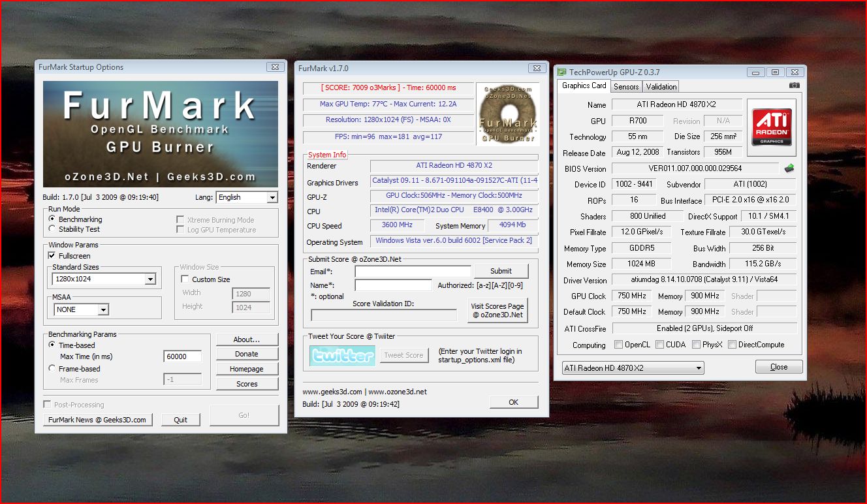Tick the PhysX checkbox in GPU-Z
The height and width of the screenshot is (504, 867).
click(x=697, y=345)
